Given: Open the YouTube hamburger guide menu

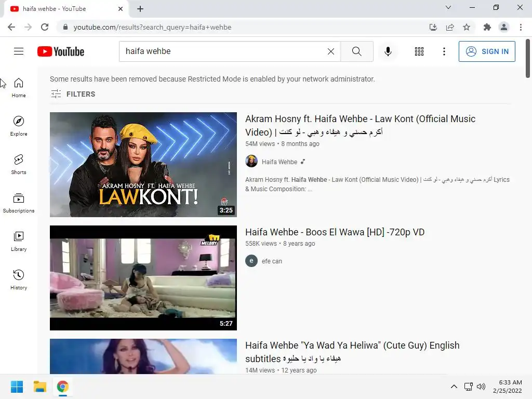Looking at the screenshot, I should [19, 51].
